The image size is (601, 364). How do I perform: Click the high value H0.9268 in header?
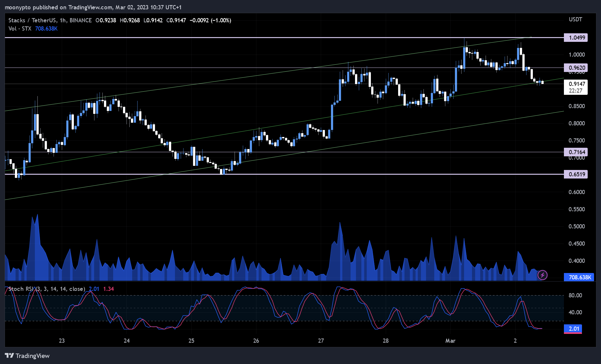tap(130, 20)
